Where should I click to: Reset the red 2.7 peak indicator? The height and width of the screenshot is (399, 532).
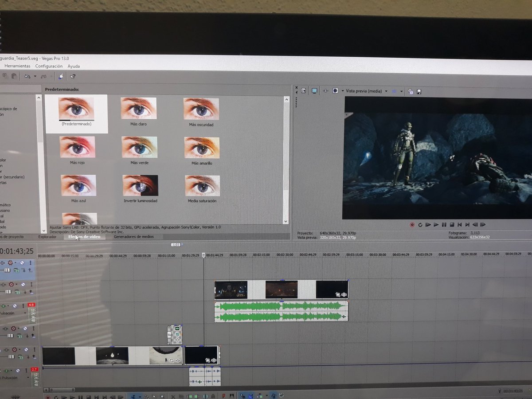pyautogui.click(x=35, y=369)
